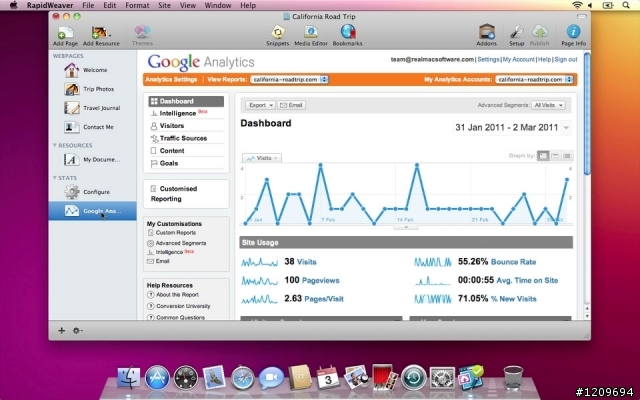Screen dimensions: 640x400
Task: Open the Pageviews site usage link
Action: coord(320,280)
